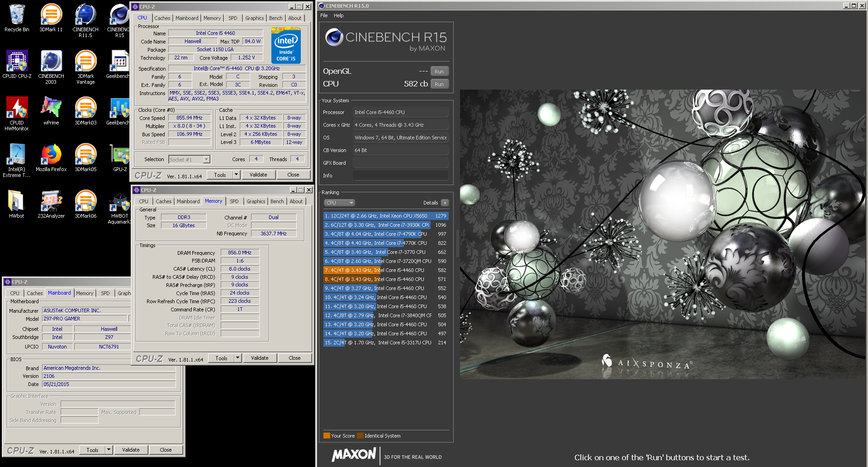
Task: Open Tools dropdown arrow in Memory tab window
Action: [x=237, y=358]
